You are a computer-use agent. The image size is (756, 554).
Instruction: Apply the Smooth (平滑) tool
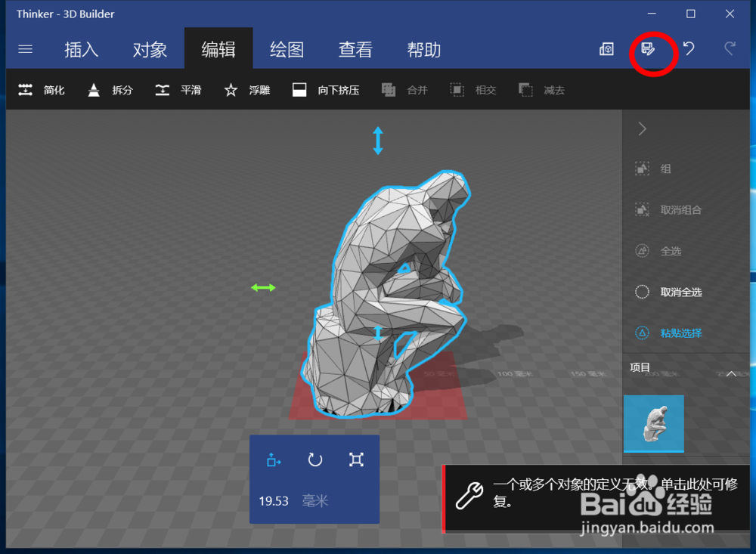[179, 90]
